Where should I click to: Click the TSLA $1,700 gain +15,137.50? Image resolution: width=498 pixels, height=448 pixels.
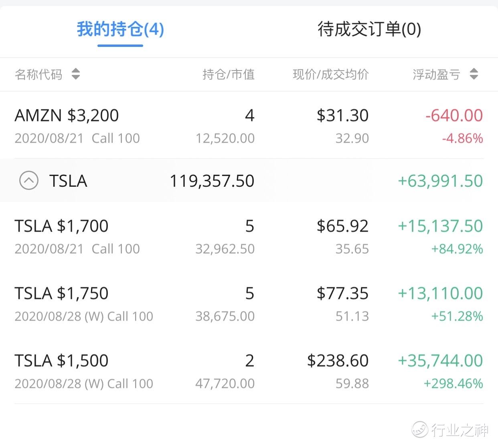440,226
